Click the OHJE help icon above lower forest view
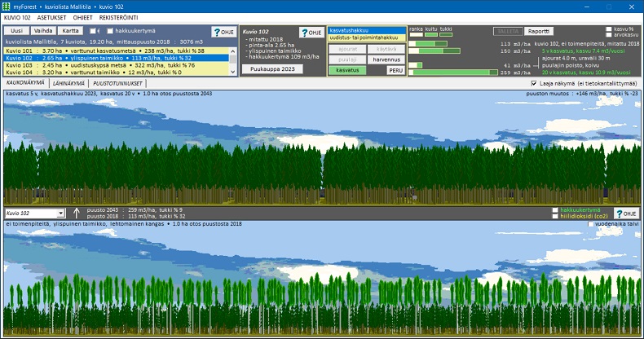 click(625, 213)
